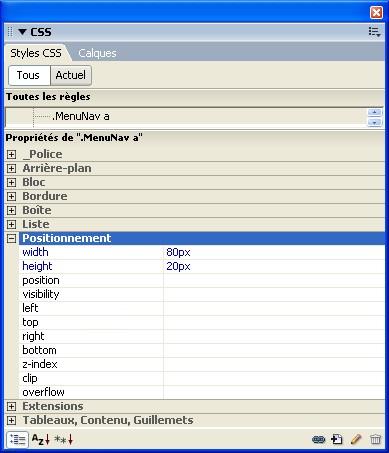Create new CSS rule icon
This screenshot has height=453, width=389.
337,439
